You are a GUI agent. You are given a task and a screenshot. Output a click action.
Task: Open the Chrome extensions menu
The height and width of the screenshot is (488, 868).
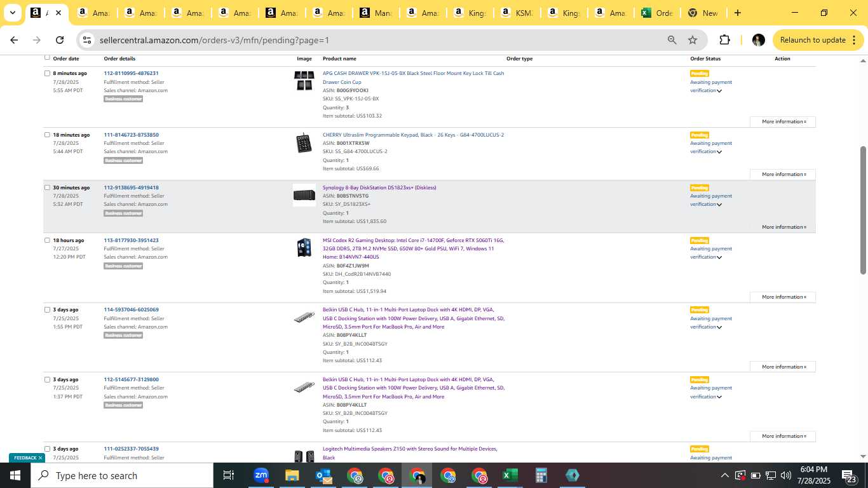(724, 40)
